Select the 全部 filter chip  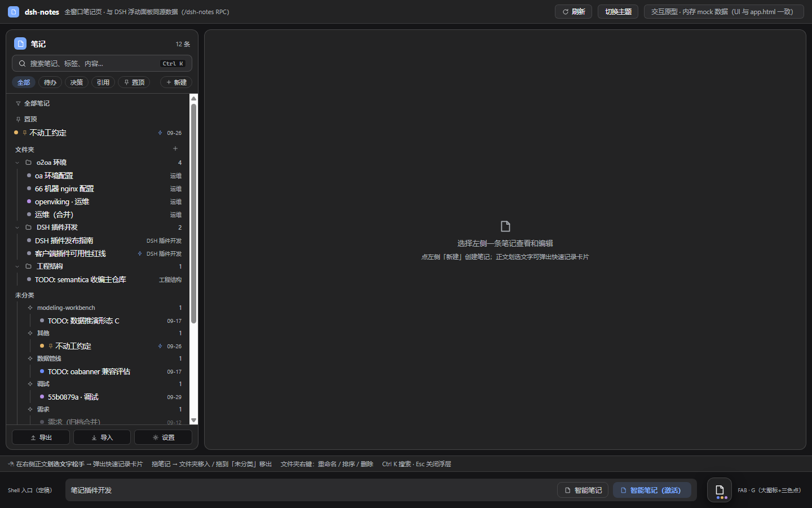(x=24, y=82)
